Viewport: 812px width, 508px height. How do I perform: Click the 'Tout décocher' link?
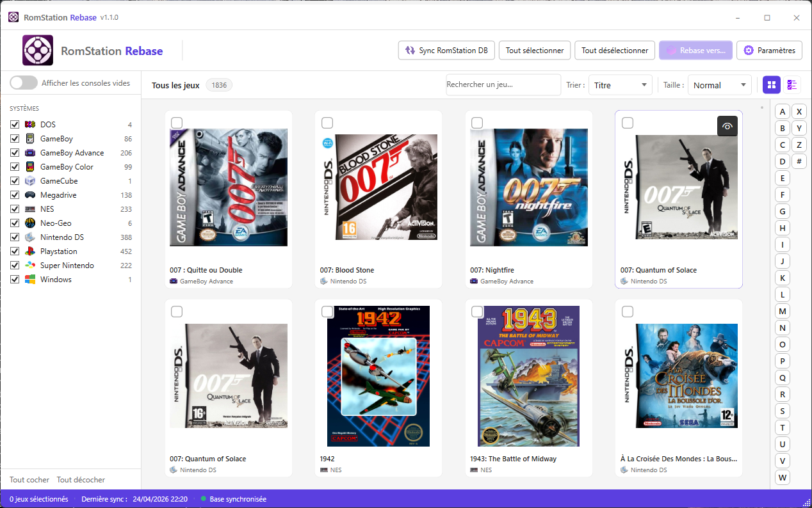[81, 480]
